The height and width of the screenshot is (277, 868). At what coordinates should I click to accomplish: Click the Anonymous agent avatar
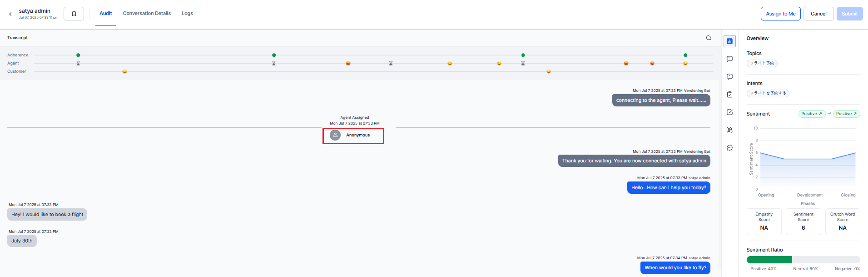335,135
